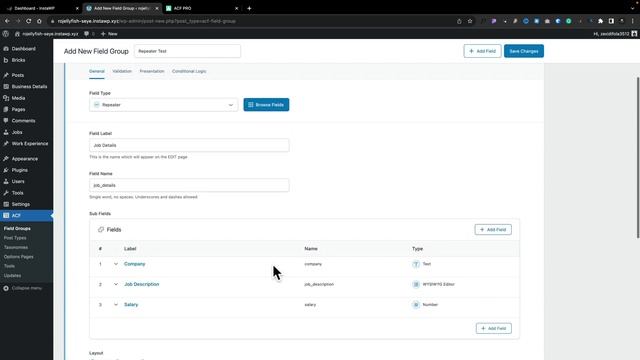The height and width of the screenshot is (360, 640).
Task: Open ACF Updates submenu link
Action: (12, 276)
